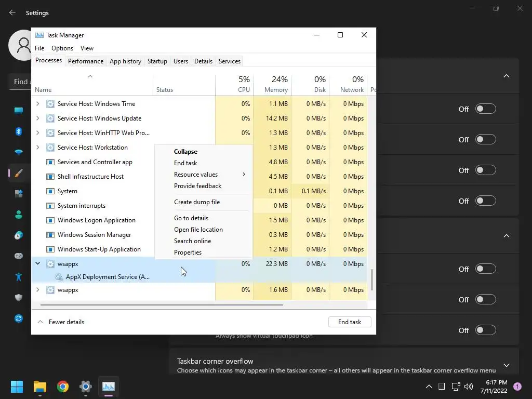
Task: Expand Service Host: Windows Update row
Action: coord(37,118)
